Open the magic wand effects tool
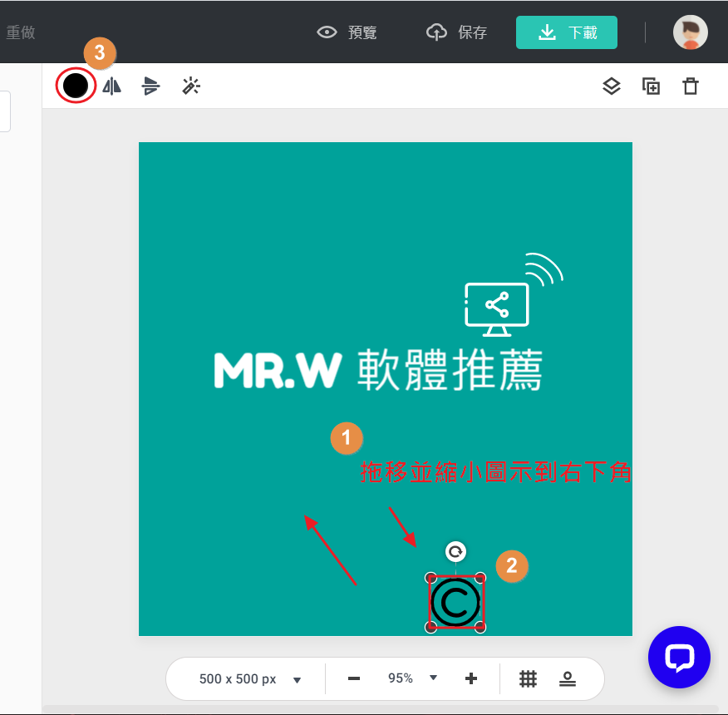Viewport: 728px width, 715px height. [x=191, y=86]
